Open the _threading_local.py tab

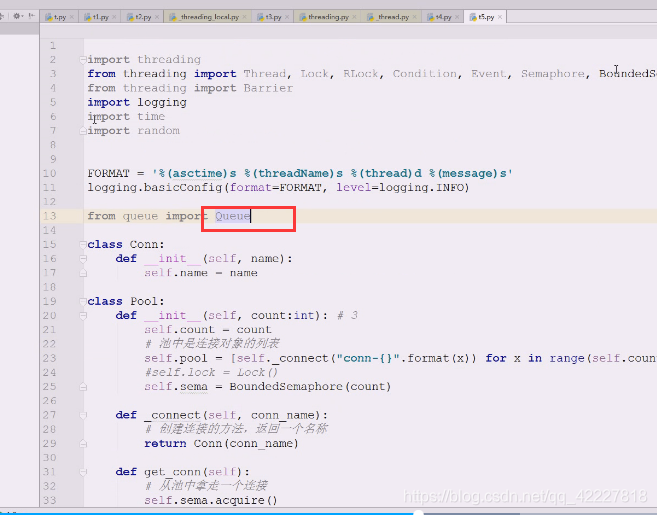pyautogui.click(x=208, y=17)
